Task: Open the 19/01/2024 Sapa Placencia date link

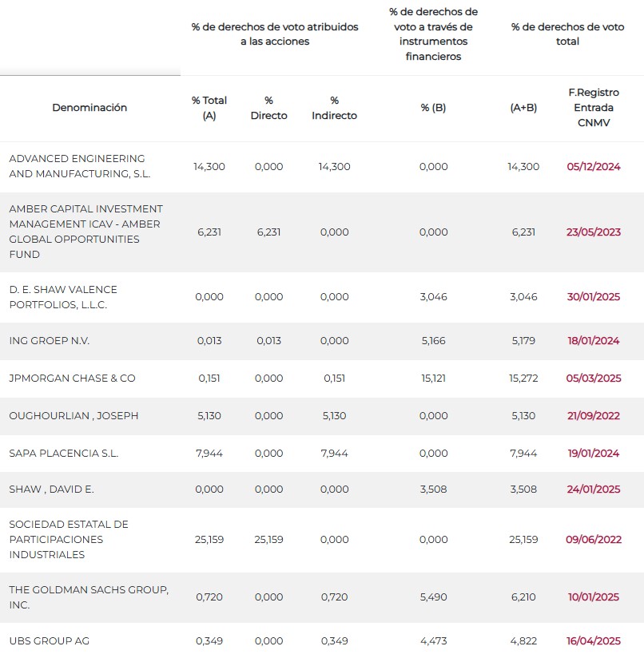Action: (593, 454)
